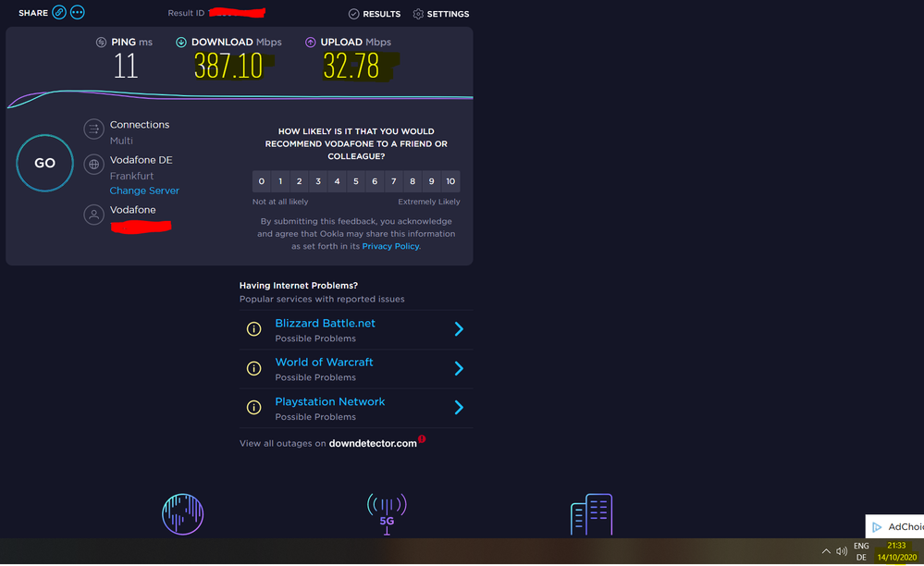Rate recommendation as 3
Screen dimensions: 924x566
pyautogui.click(x=318, y=181)
